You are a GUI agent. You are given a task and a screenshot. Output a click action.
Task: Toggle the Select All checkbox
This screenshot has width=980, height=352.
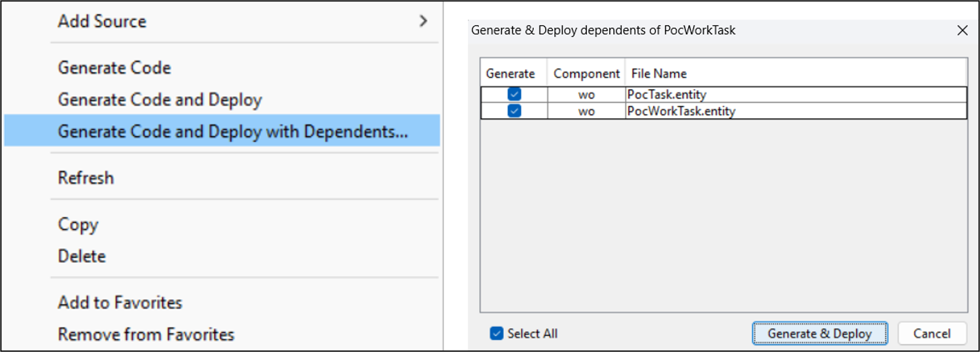(x=496, y=333)
